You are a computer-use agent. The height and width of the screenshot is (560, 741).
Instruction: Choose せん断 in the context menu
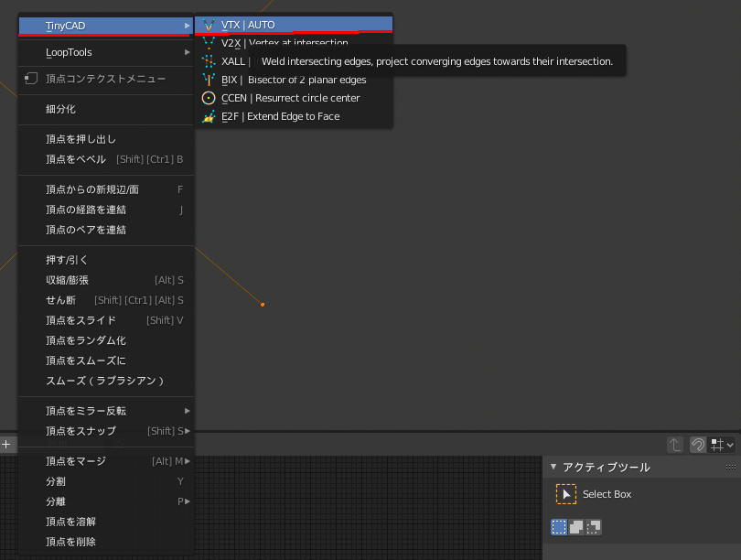coord(106,300)
